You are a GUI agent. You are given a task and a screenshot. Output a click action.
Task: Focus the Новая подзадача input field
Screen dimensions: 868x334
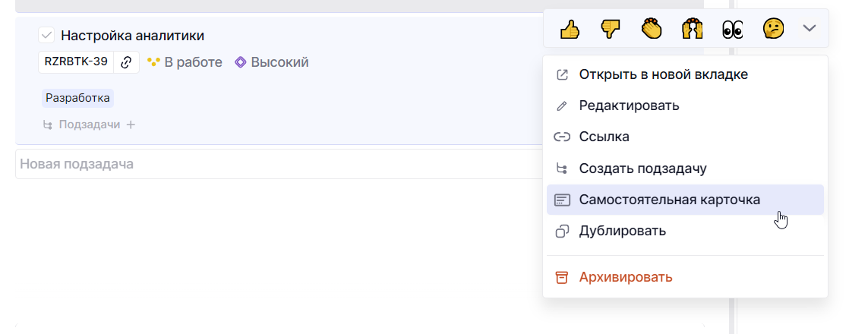(x=273, y=164)
